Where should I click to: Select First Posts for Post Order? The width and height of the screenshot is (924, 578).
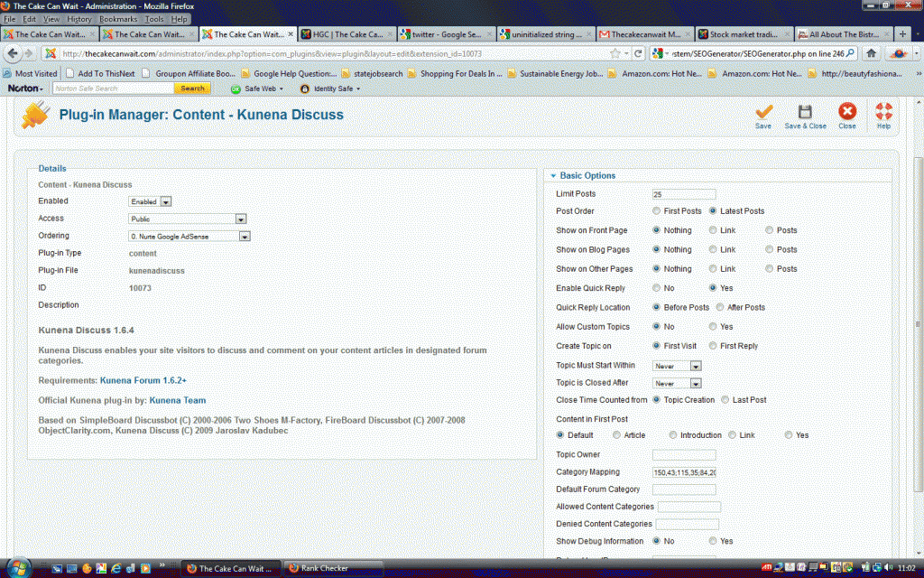(x=656, y=211)
